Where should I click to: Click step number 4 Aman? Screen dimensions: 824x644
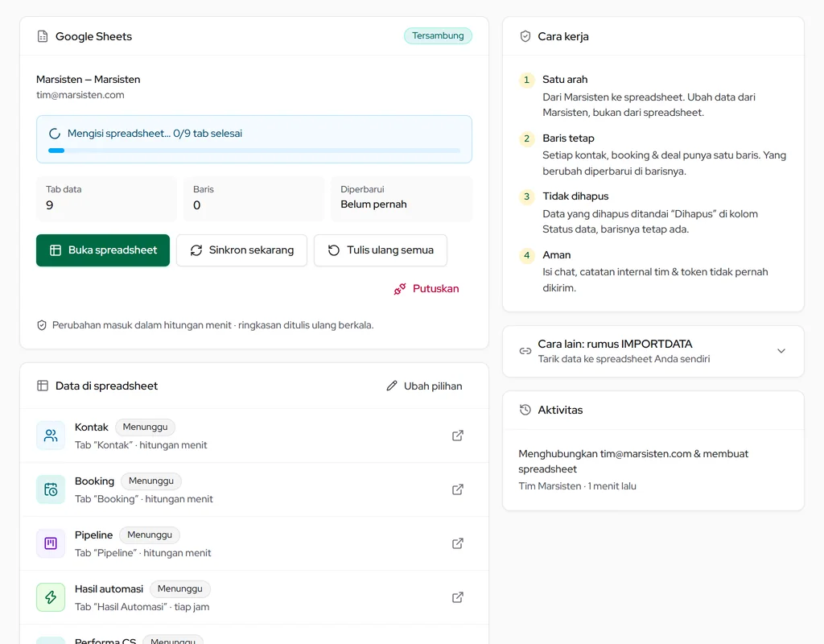(x=526, y=255)
